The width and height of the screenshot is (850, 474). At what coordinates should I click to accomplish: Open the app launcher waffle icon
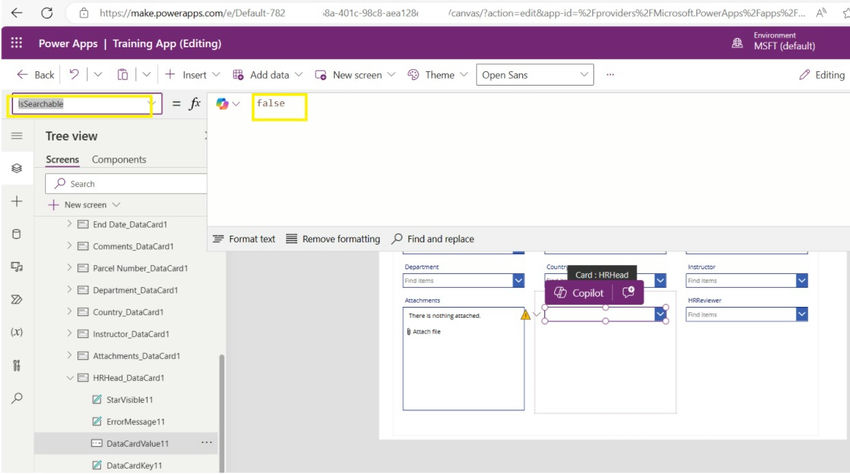(x=16, y=43)
